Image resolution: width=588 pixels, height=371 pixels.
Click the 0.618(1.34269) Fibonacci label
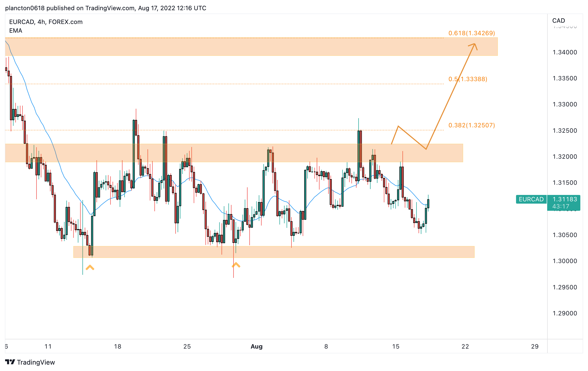click(x=472, y=33)
